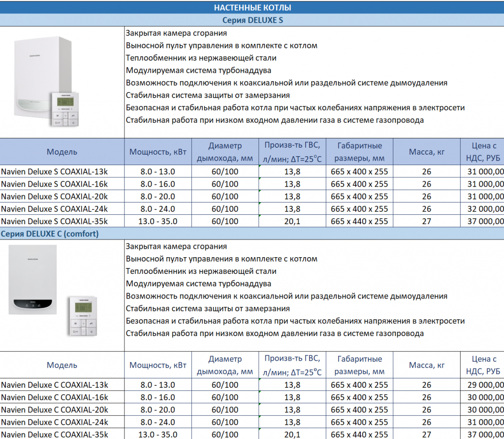Select the 'НАСТЕННЫЕ КОТЛЫ' title cell

coord(252,7)
